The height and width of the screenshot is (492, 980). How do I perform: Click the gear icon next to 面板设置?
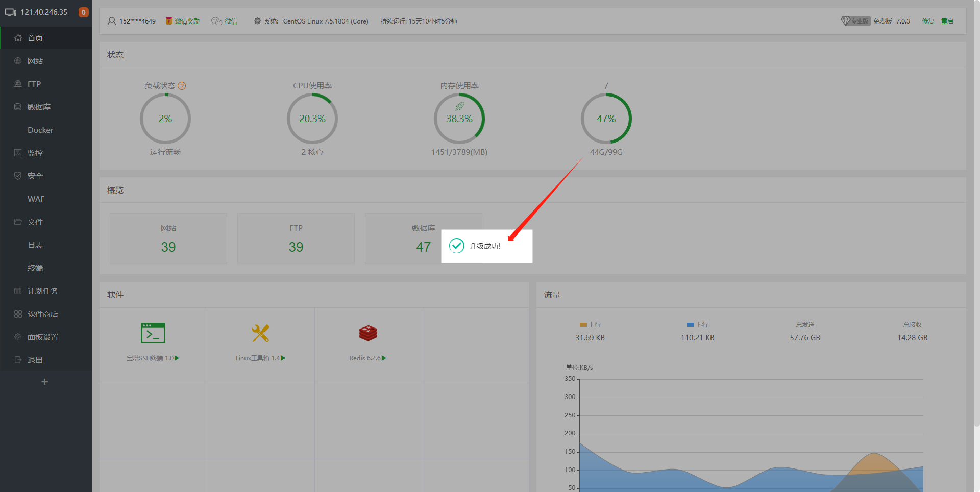pos(18,337)
